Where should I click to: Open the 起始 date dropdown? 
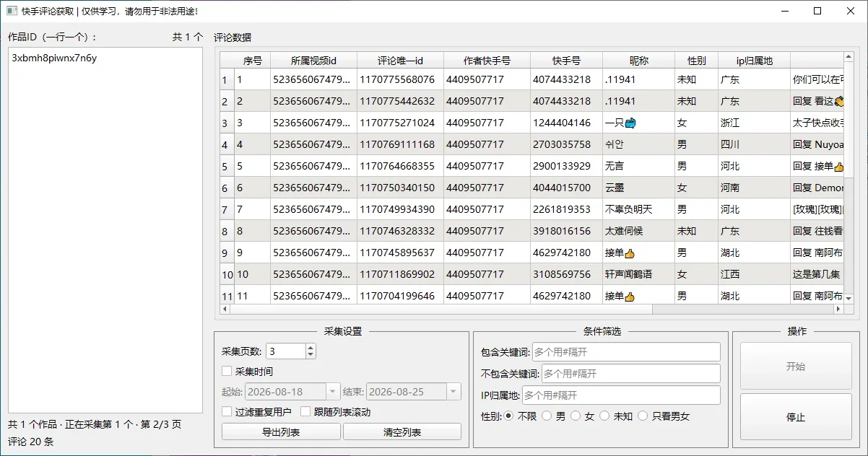pos(333,392)
